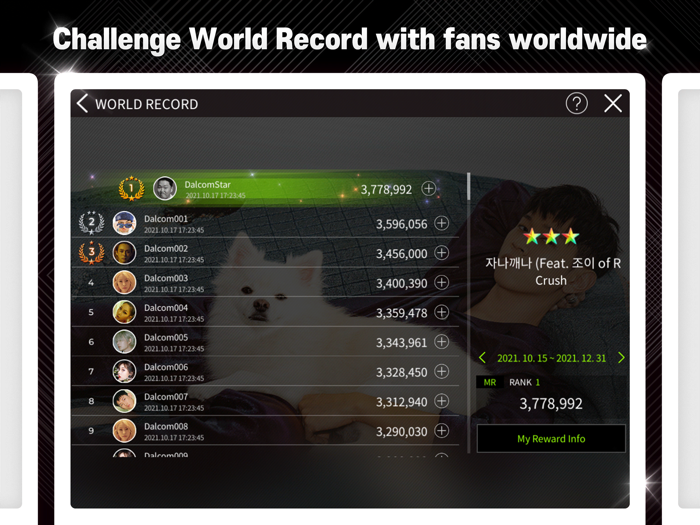Expand Dalcom002's 3,456,000 score plus icon
700x525 pixels.
442,253
